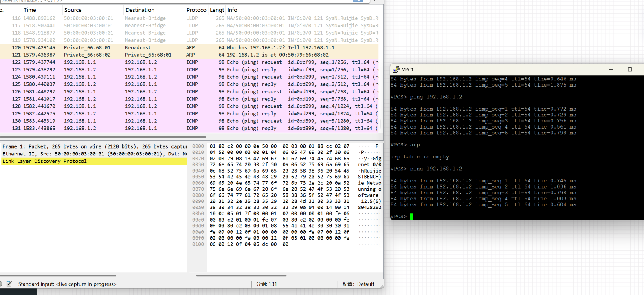This screenshot has width=644, height=295.
Task: Select packet 127 echo reply row
Action: point(189,99)
